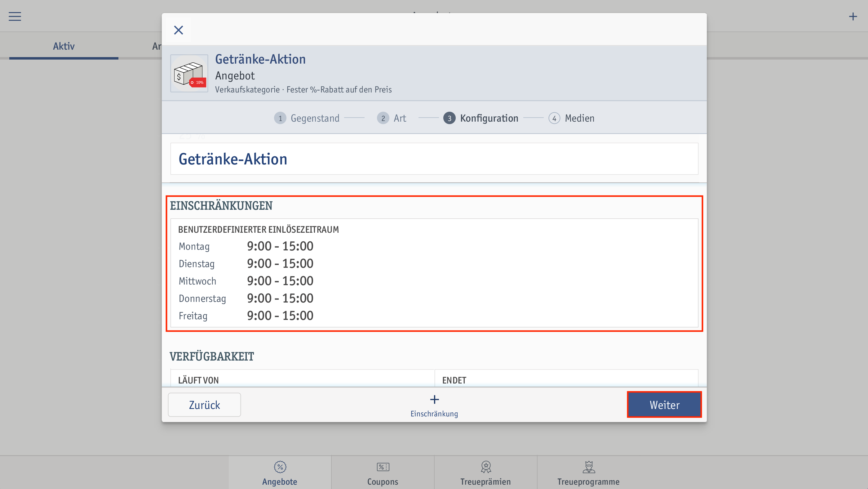Open the Coupons bottom tab
Viewport: 868px width, 489px height.
(x=383, y=473)
